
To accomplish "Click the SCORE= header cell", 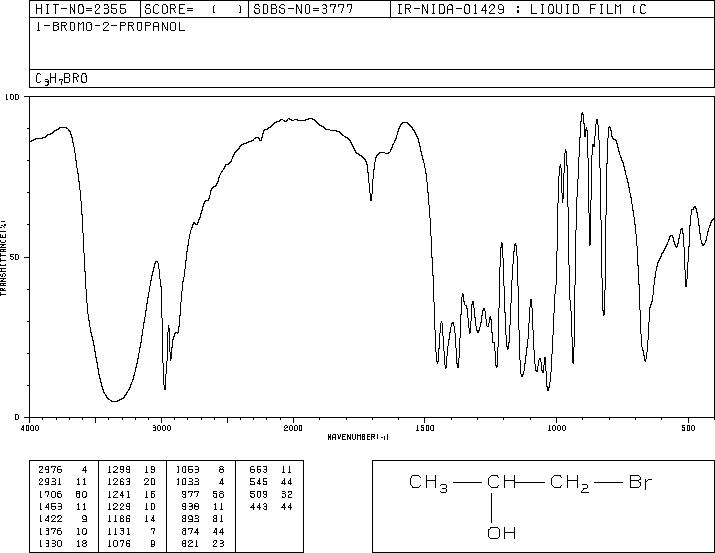I will pyautogui.click(x=194, y=9).
